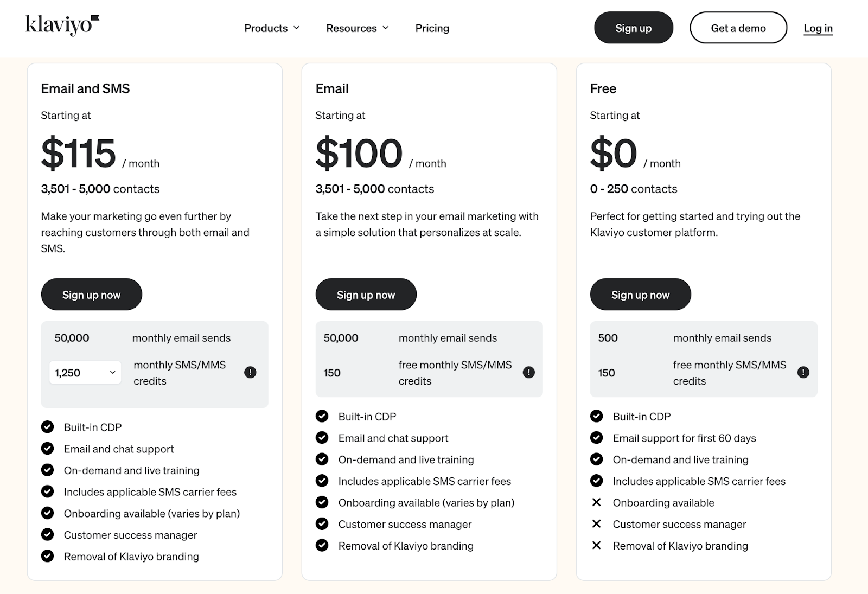Click SMS credits info icon in Email plan
The width and height of the screenshot is (868, 594).
click(x=528, y=372)
